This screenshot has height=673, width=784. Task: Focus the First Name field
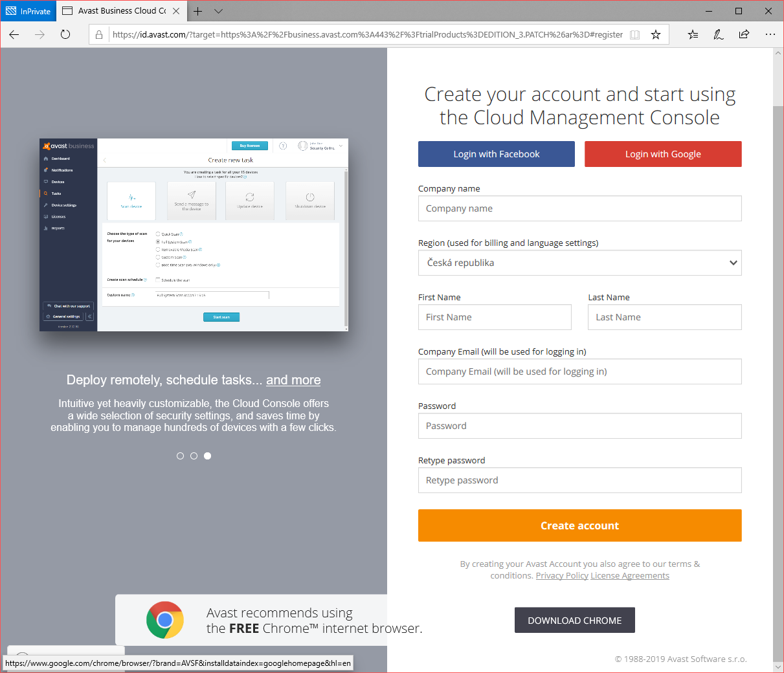pos(495,317)
